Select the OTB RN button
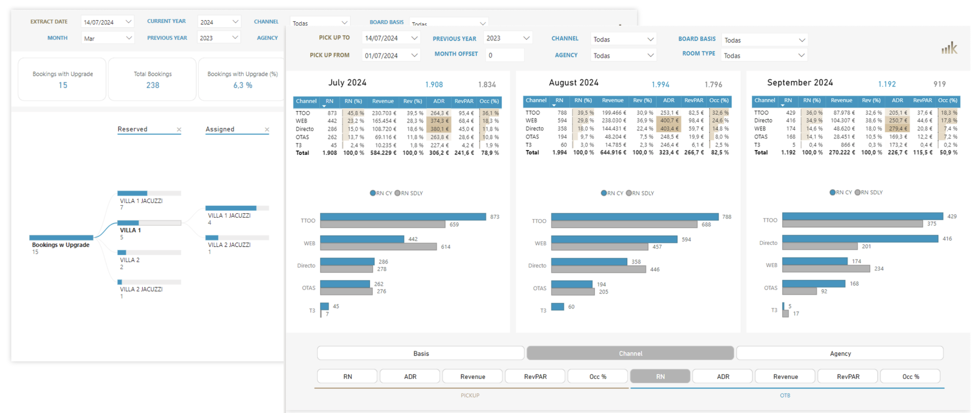980x413 pixels. (660, 376)
